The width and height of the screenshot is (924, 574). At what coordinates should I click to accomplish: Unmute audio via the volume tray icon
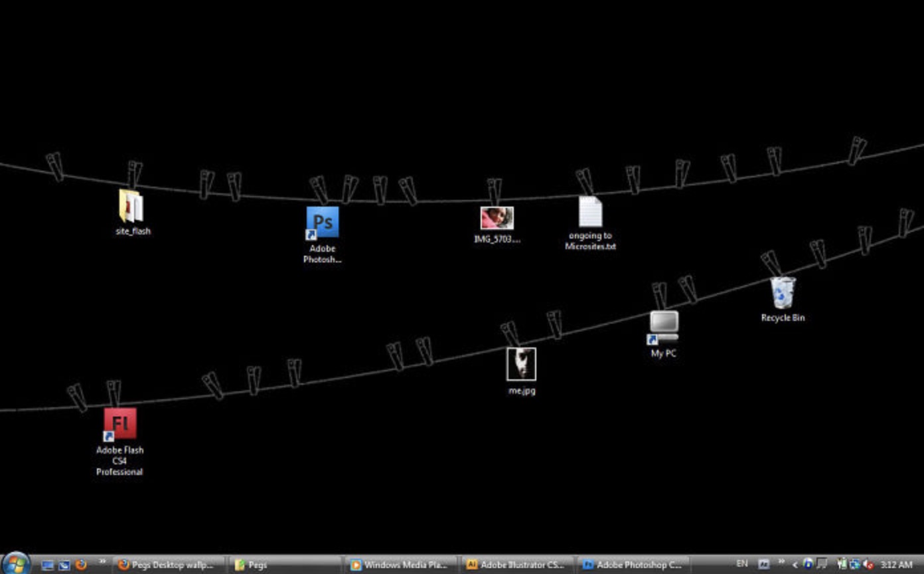[867, 565]
